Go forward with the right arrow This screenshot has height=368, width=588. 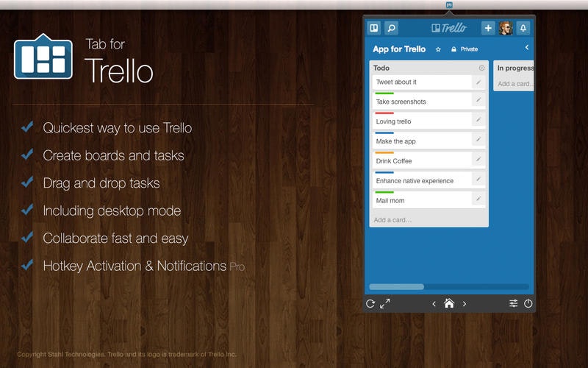click(x=465, y=304)
